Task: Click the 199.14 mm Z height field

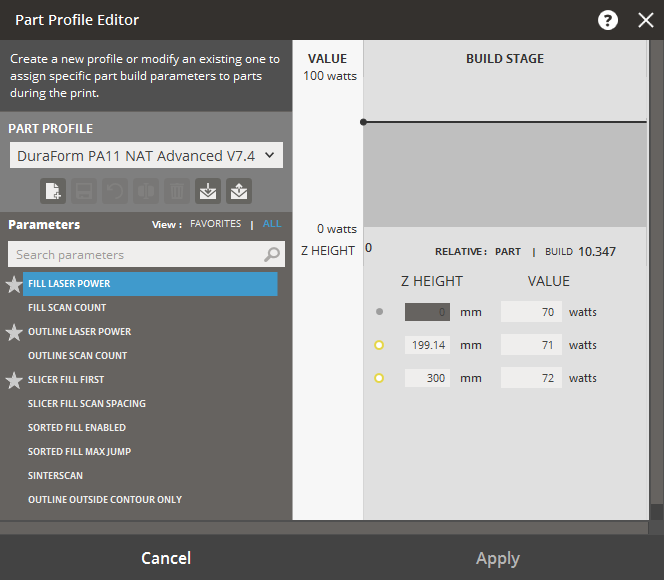Action: (x=427, y=345)
